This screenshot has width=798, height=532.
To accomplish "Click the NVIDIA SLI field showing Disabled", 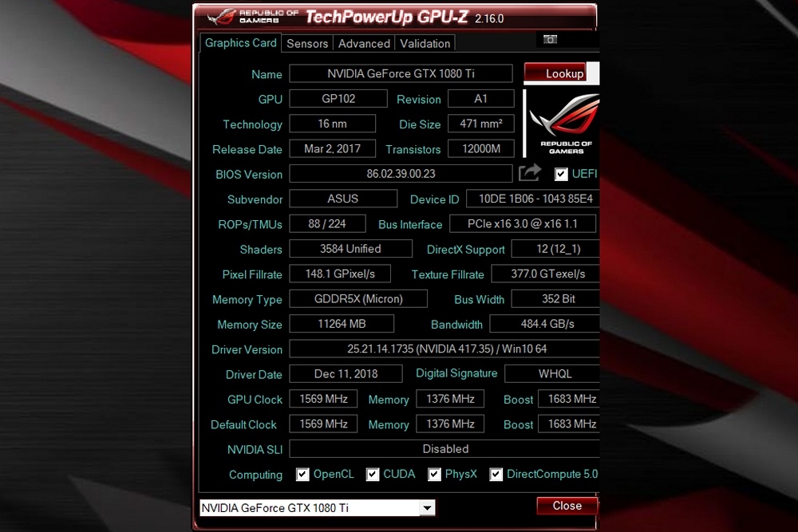I will coord(444,448).
